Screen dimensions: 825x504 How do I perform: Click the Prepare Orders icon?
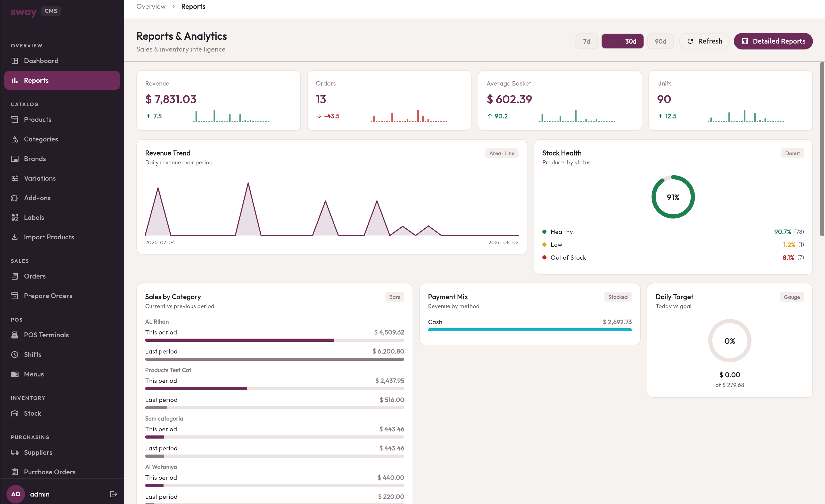coord(15,296)
